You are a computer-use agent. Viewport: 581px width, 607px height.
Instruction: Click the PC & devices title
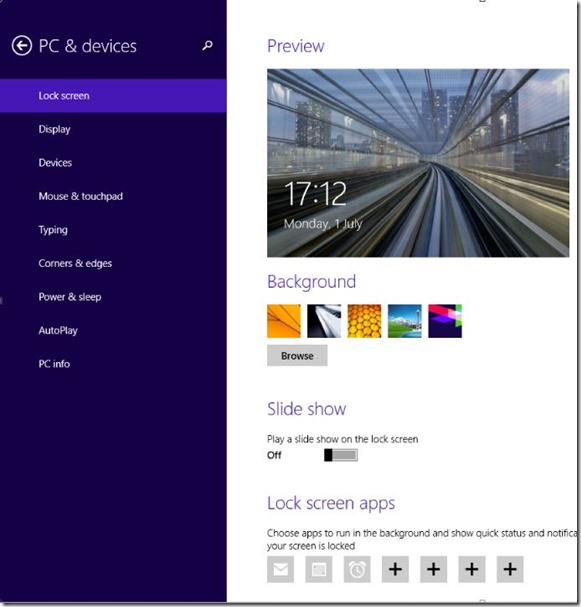click(x=87, y=46)
